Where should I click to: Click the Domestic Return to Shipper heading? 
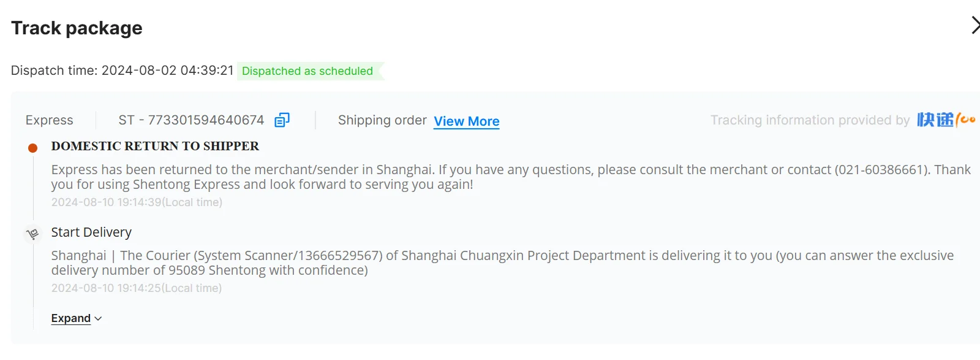pos(155,146)
